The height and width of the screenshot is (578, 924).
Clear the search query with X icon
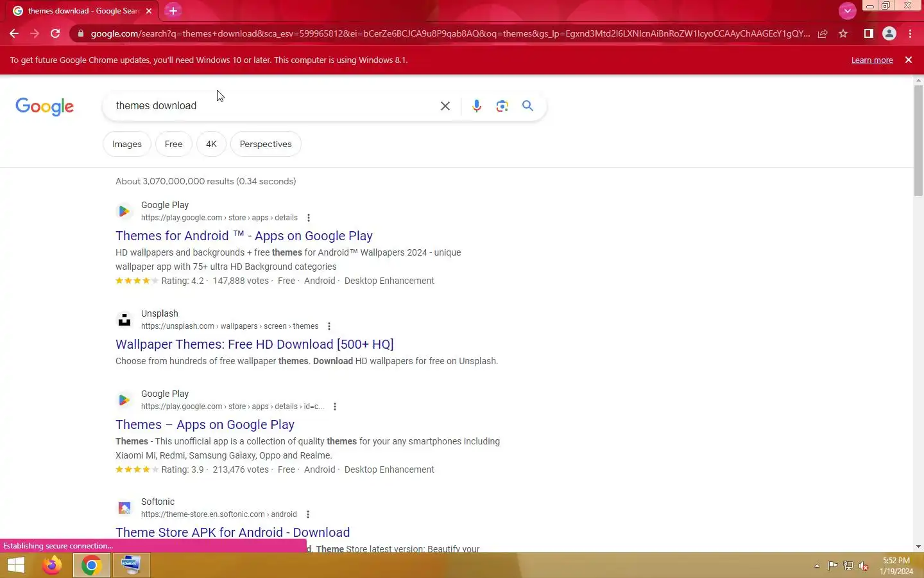pos(445,106)
